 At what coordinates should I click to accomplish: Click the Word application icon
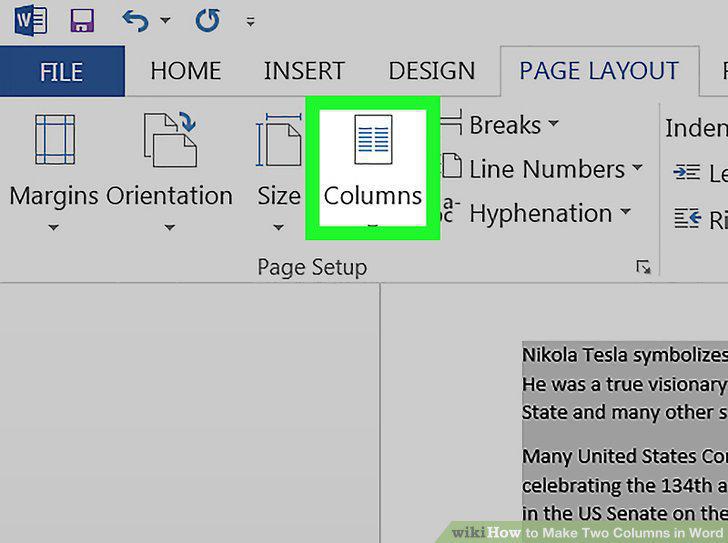tap(31, 21)
